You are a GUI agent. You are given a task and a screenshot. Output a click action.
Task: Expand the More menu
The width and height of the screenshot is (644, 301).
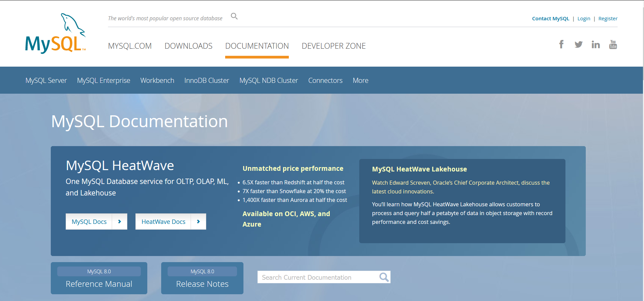coord(361,80)
